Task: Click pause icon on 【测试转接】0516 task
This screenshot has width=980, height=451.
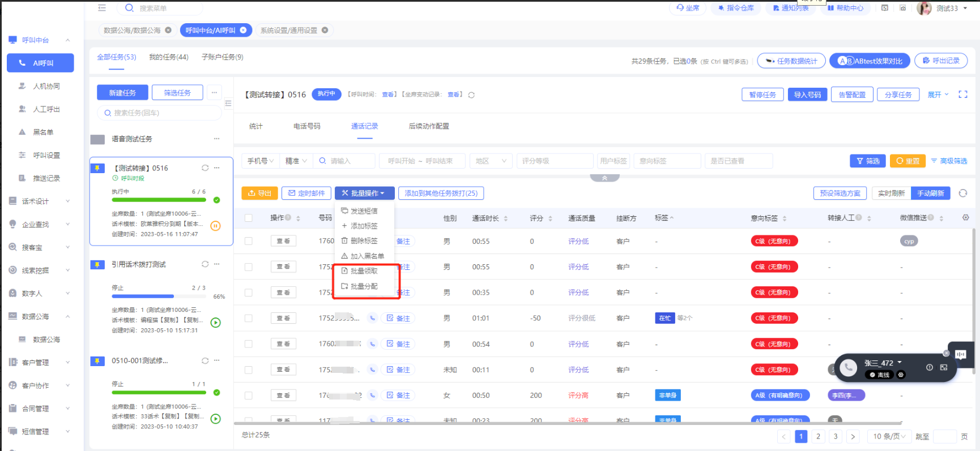Action: (215, 226)
